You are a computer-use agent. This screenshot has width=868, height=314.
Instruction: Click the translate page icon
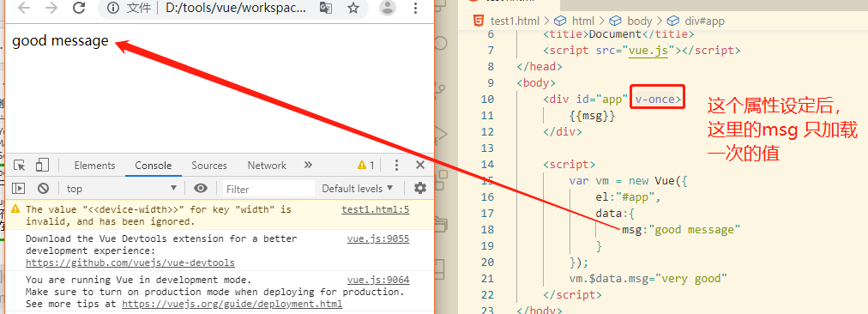coord(326,8)
